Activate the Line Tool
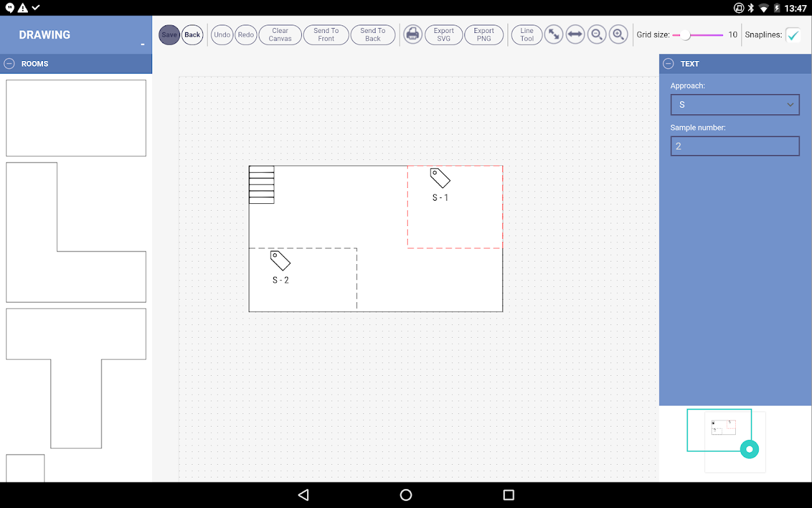Image resolution: width=812 pixels, height=508 pixels. pos(527,35)
